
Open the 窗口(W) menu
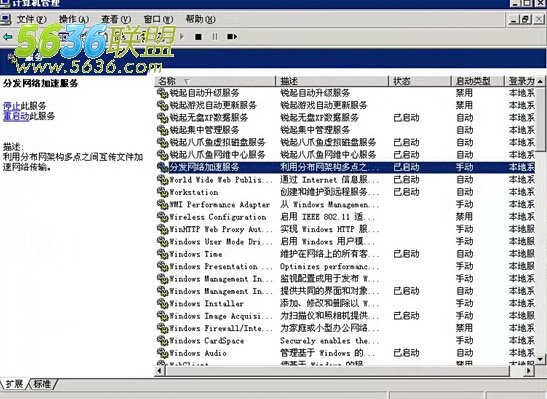[158, 19]
